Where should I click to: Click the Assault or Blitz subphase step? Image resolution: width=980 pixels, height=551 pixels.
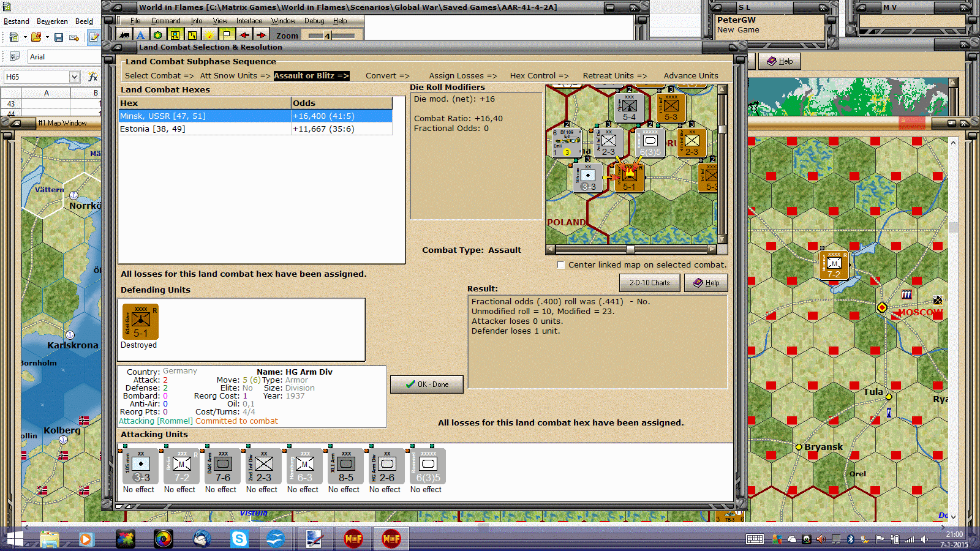(311, 76)
